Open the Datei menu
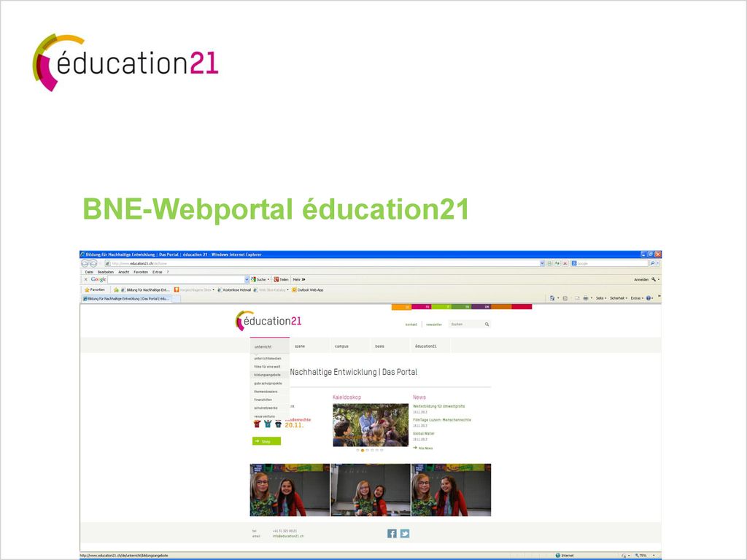The width and height of the screenshot is (747, 560). tap(89, 272)
